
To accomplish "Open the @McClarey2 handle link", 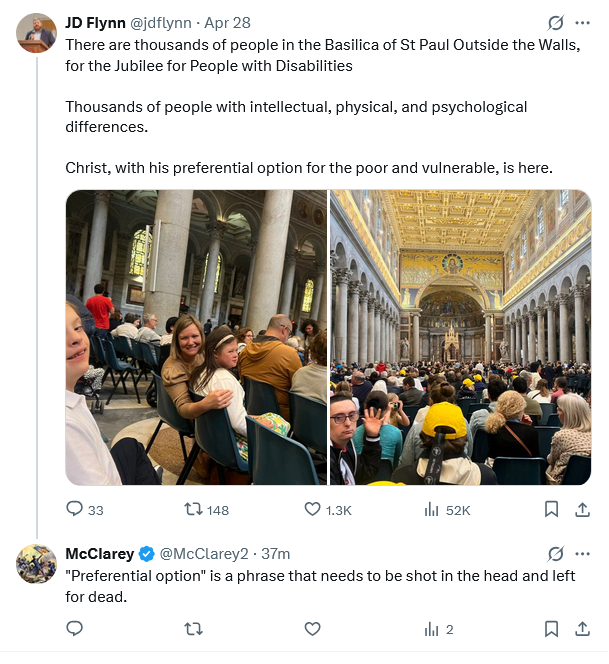I will [x=204, y=553].
